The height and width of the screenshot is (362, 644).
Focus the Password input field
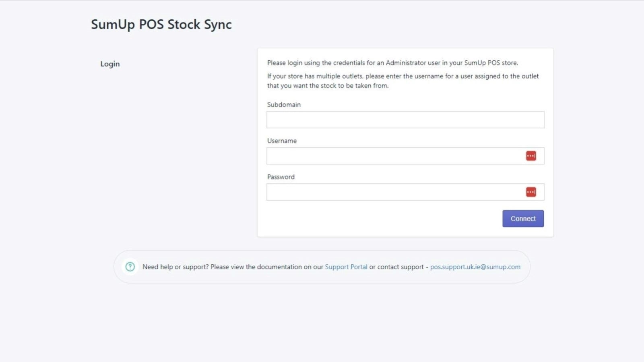point(405,192)
